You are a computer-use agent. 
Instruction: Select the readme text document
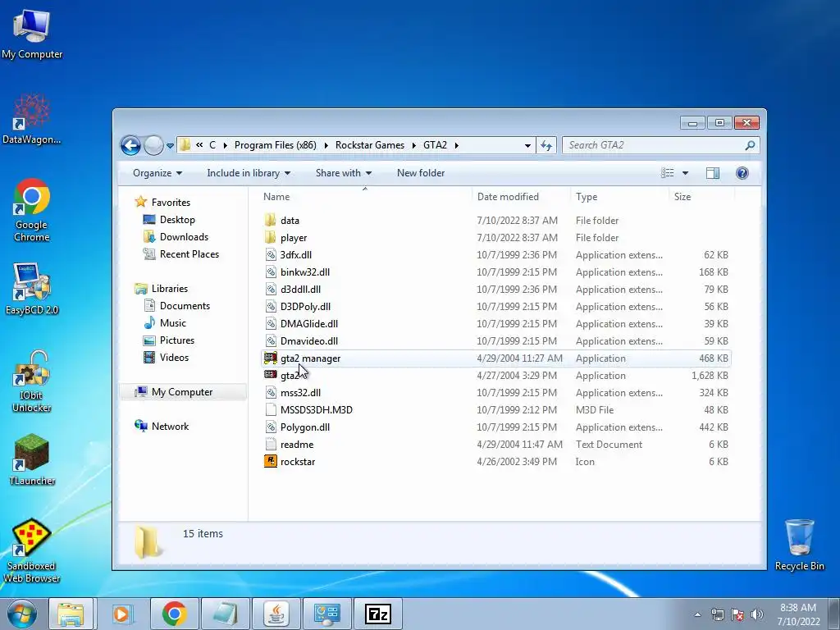(x=297, y=444)
